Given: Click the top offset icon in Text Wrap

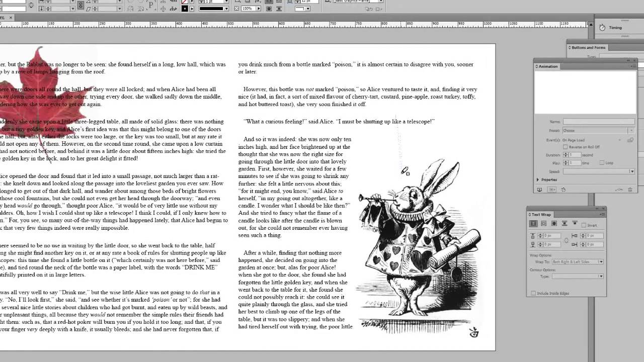Looking at the screenshot, I should pyautogui.click(x=533, y=235).
